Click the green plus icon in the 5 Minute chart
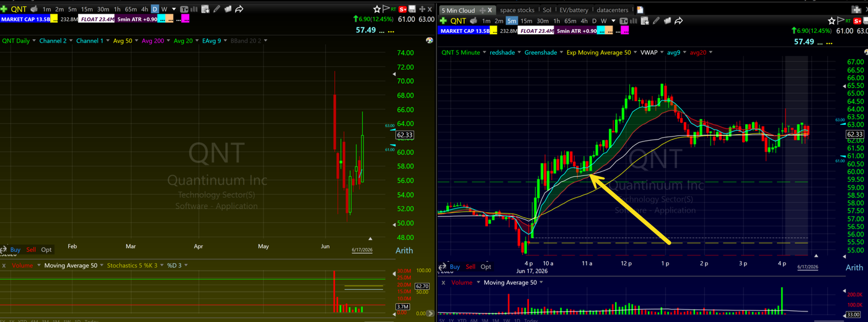 [443, 20]
